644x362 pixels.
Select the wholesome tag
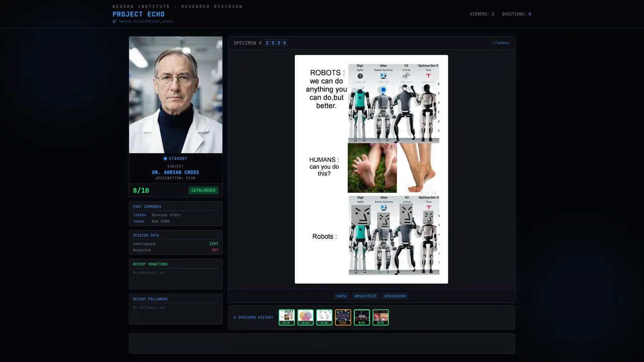[395, 296]
